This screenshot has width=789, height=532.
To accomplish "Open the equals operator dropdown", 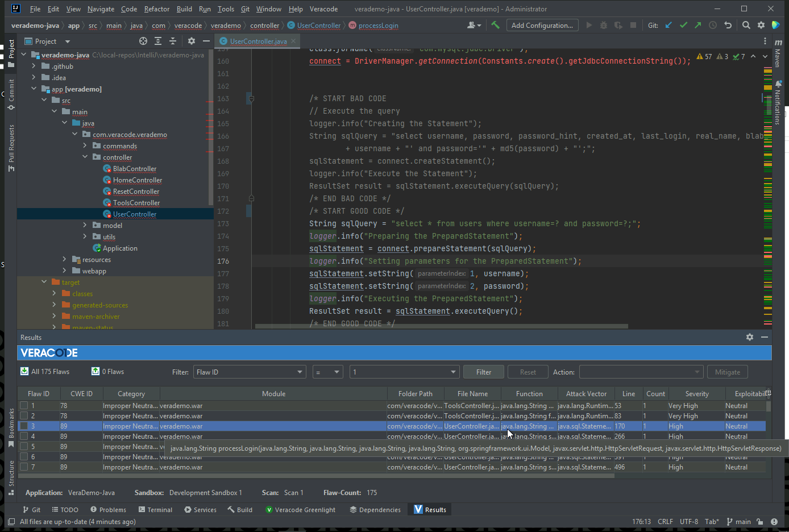I will pos(328,372).
